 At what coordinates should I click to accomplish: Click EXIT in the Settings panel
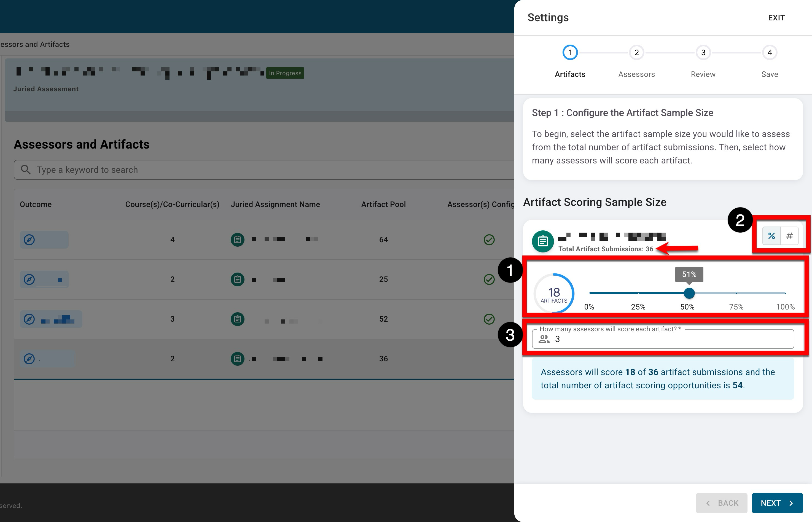tap(776, 18)
